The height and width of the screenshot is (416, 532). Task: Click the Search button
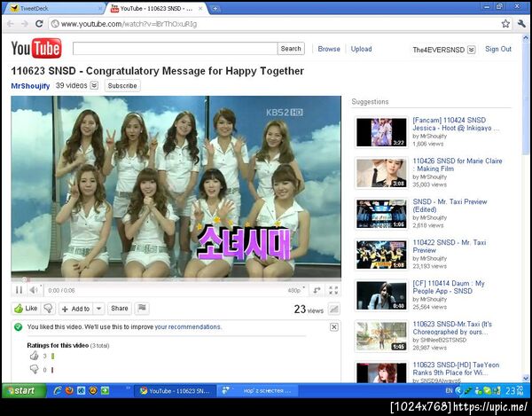[291, 49]
